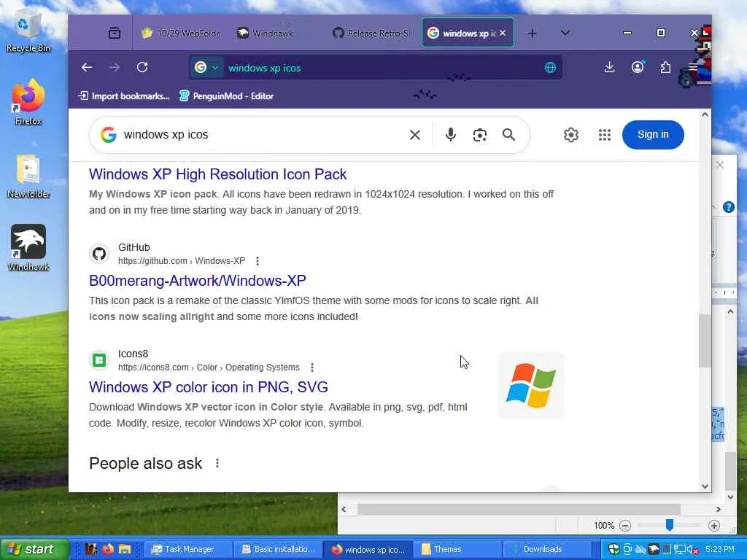Open the extensions puzzle-piece icon

[x=665, y=67]
